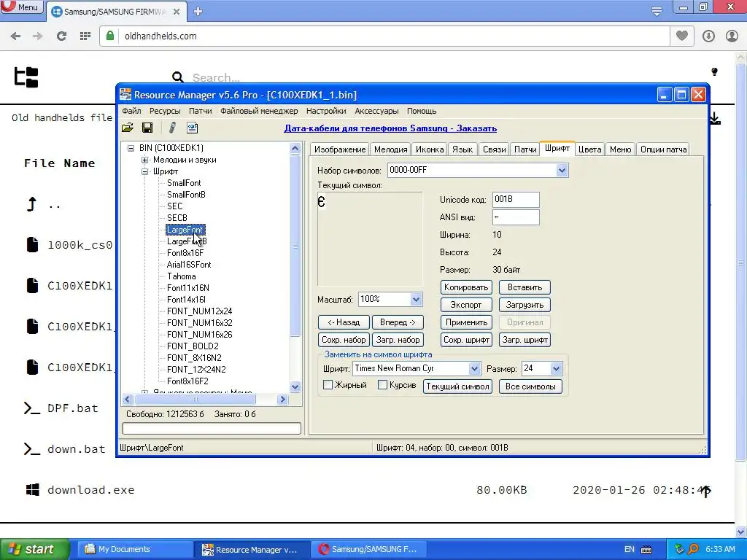The height and width of the screenshot is (560, 747).
Task: Switch to the Мелодия tab
Action: coord(391,149)
